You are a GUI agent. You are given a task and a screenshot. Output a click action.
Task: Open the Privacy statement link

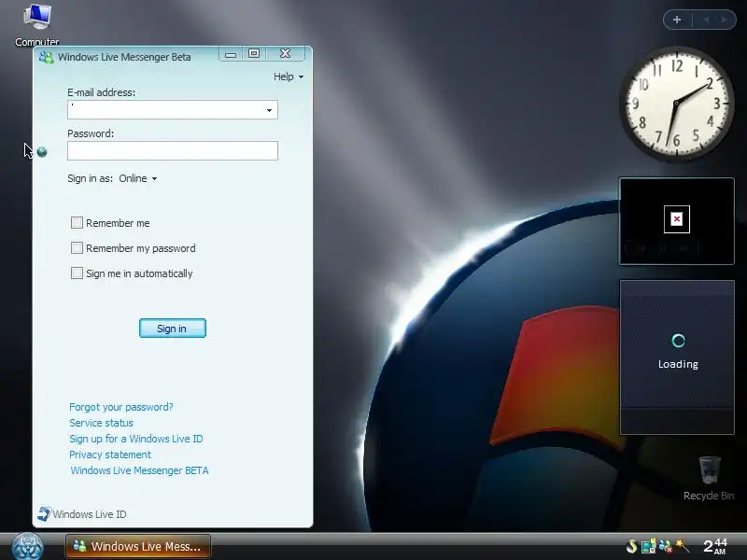point(110,455)
